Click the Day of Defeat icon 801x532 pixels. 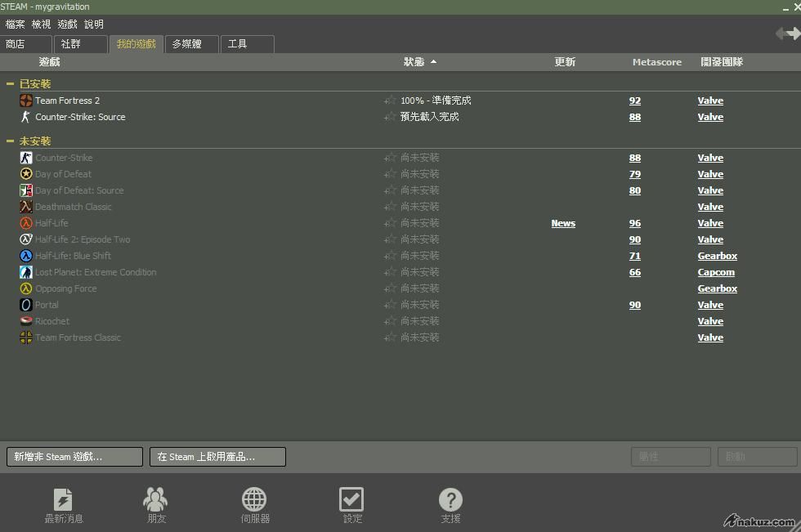pyautogui.click(x=26, y=174)
